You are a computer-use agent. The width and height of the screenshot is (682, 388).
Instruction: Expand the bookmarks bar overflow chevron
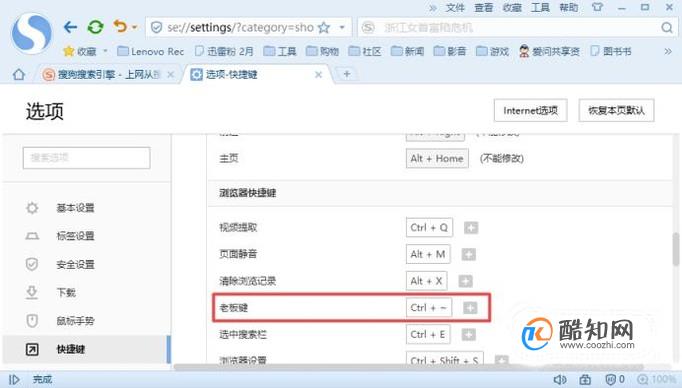tap(668, 51)
